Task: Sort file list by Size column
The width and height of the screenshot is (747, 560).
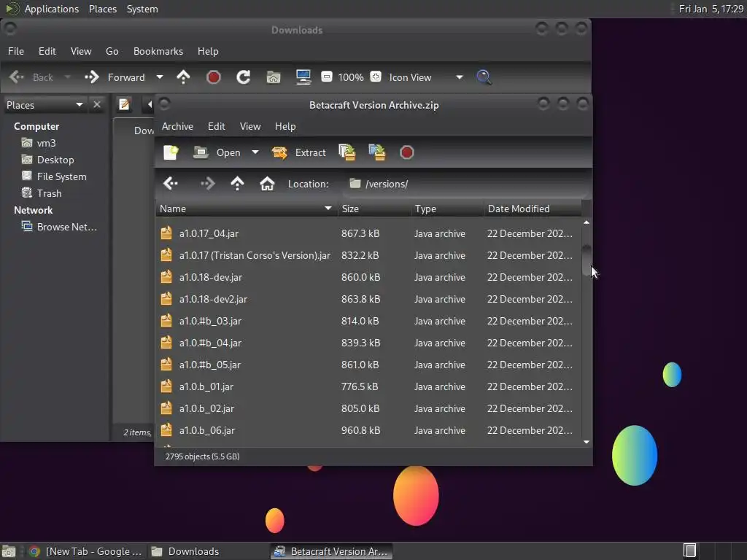Action: tap(374, 209)
